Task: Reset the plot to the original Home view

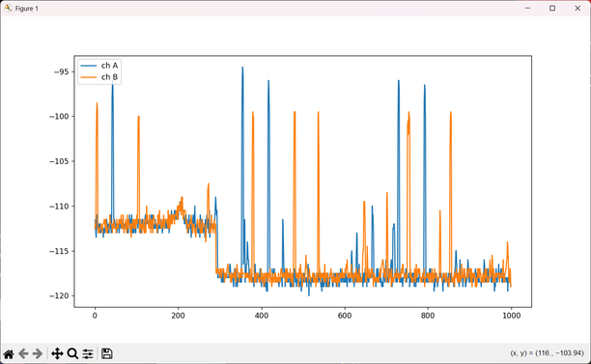Action: (9, 353)
